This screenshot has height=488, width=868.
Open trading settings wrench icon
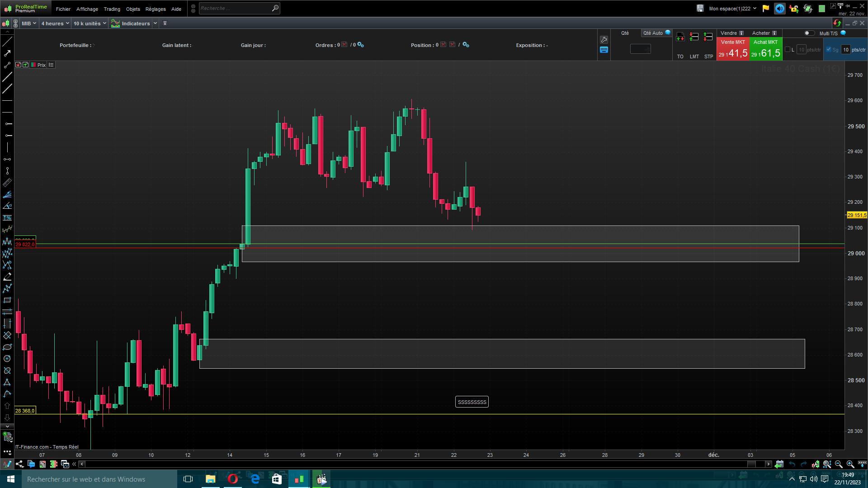tap(604, 40)
